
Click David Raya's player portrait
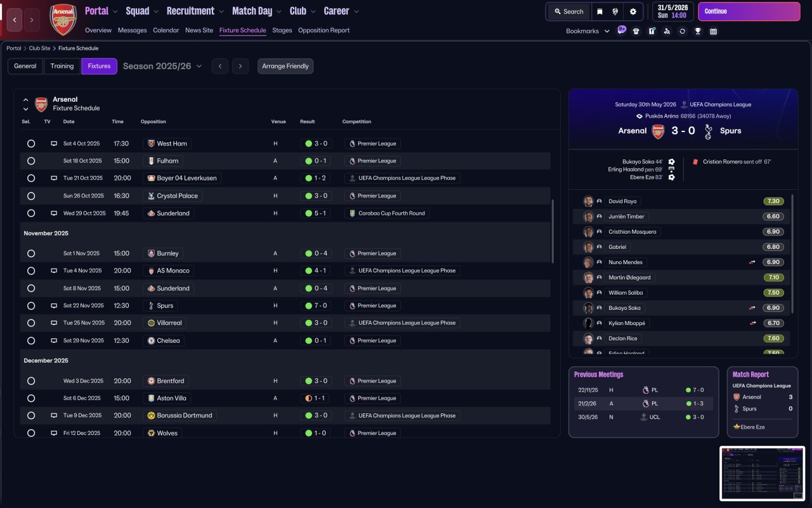pos(588,201)
